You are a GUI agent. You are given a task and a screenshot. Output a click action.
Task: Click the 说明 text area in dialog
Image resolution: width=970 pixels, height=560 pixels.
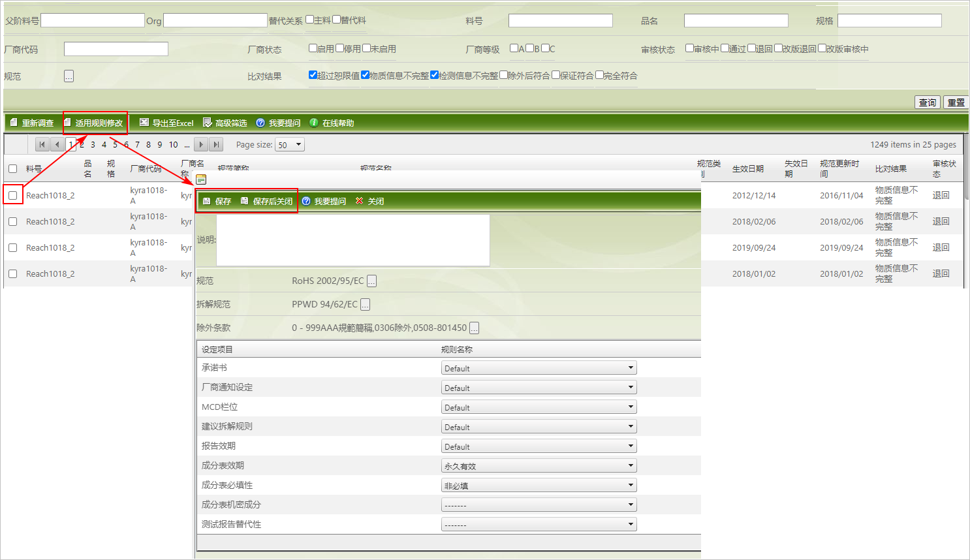pos(353,240)
